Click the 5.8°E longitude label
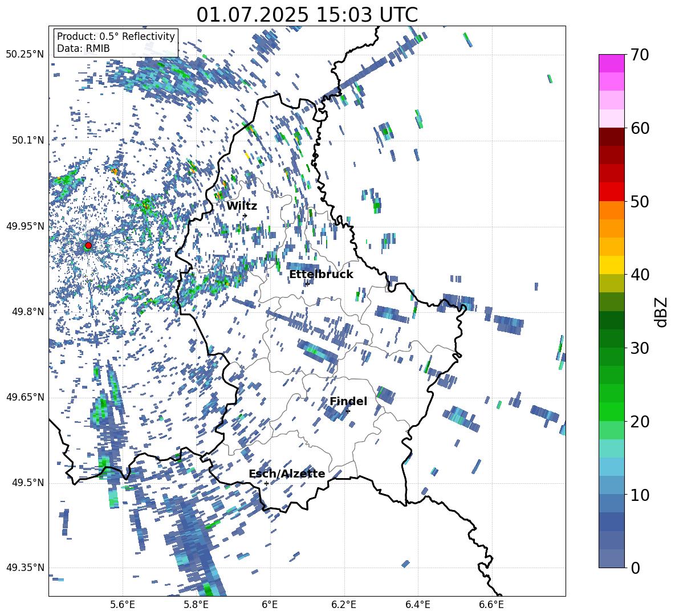The image size is (675, 616). pyautogui.click(x=196, y=605)
